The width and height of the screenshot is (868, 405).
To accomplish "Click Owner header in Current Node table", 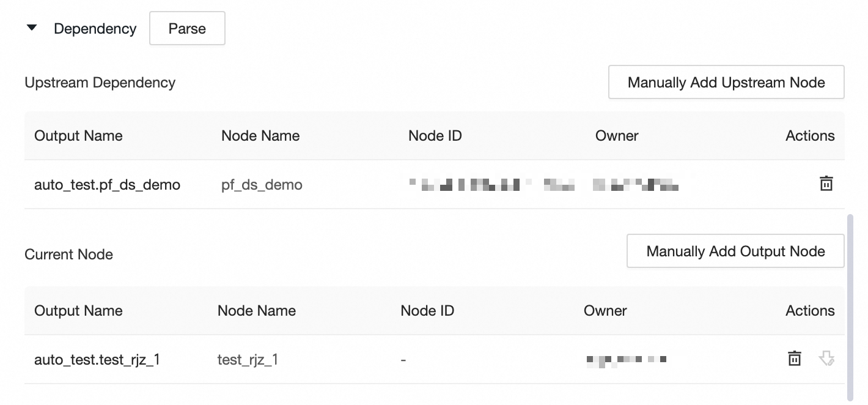I will pos(605,311).
